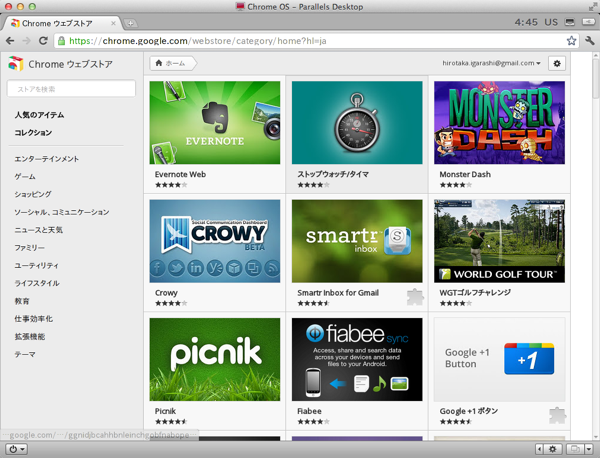Click Chrome OS network status icon
Screen dimensions: 600x458
click(570, 22)
